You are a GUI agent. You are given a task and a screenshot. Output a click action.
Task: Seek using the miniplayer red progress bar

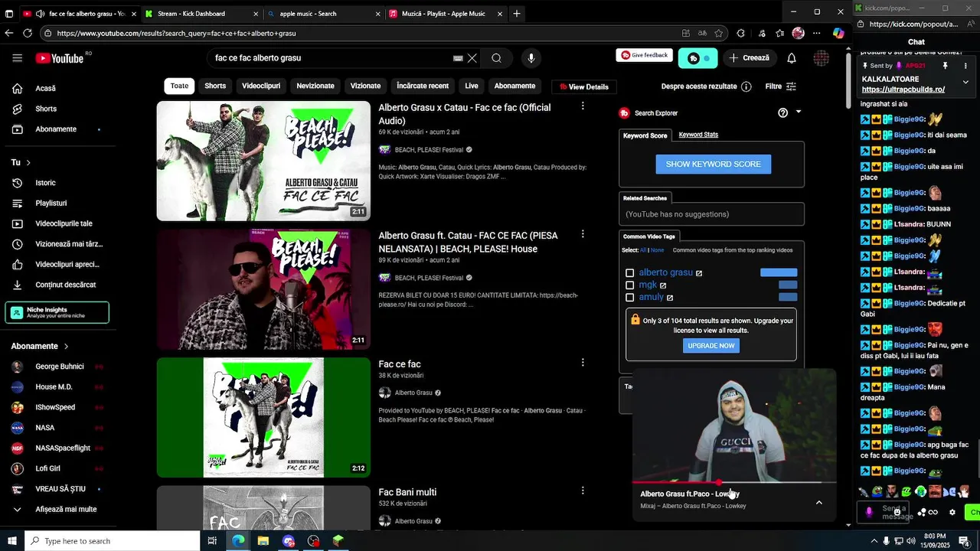733,483
